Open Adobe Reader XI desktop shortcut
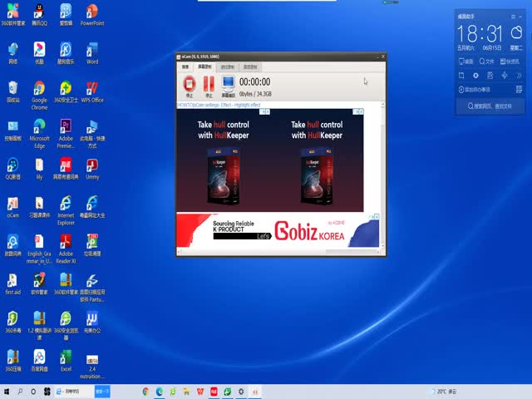The width and height of the screenshot is (532, 399). (66, 242)
